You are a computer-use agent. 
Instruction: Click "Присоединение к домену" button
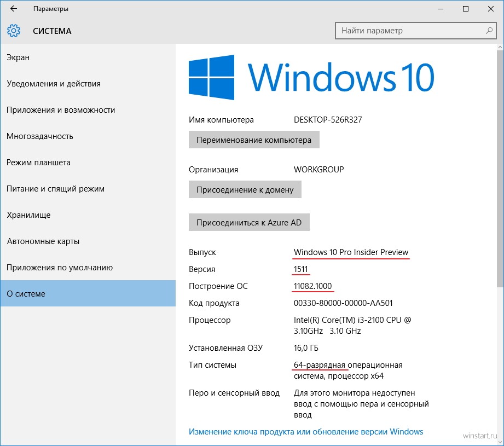245,189
